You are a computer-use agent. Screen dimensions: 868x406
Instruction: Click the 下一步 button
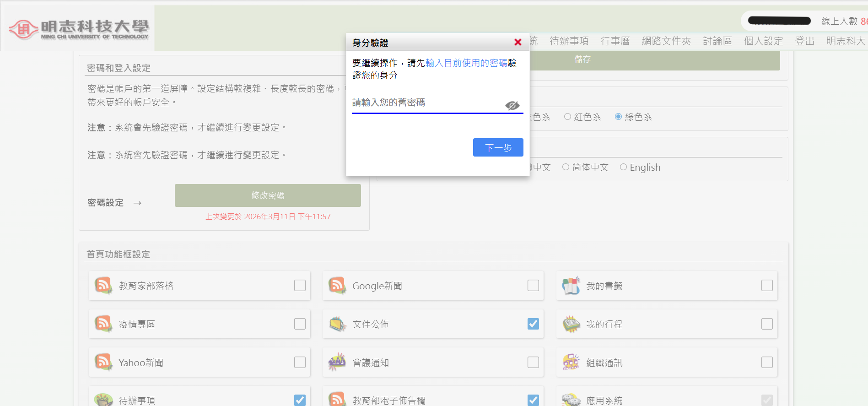click(498, 147)
